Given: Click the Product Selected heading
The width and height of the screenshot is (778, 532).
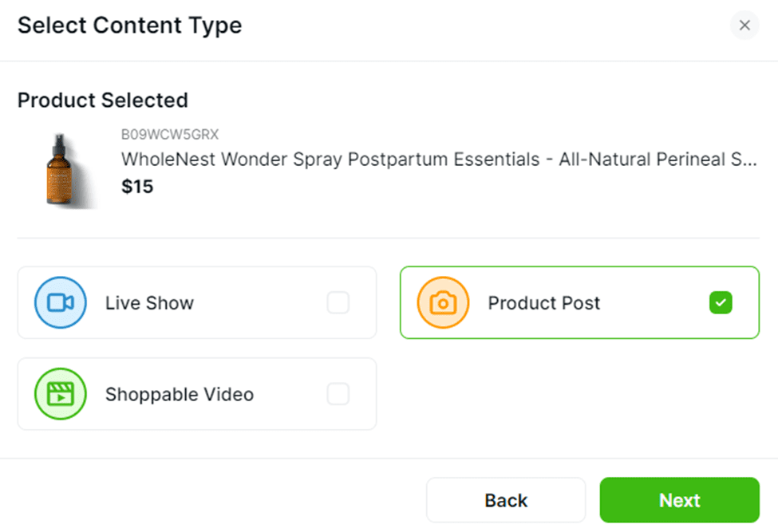Looking at the screenshot, I should click(x=103, y=100).
